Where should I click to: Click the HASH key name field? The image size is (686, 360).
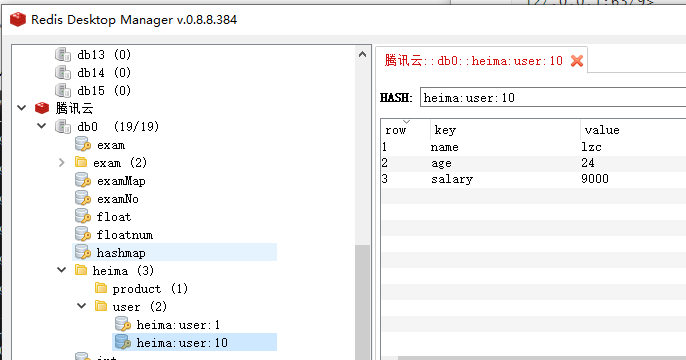pos(553,97)
